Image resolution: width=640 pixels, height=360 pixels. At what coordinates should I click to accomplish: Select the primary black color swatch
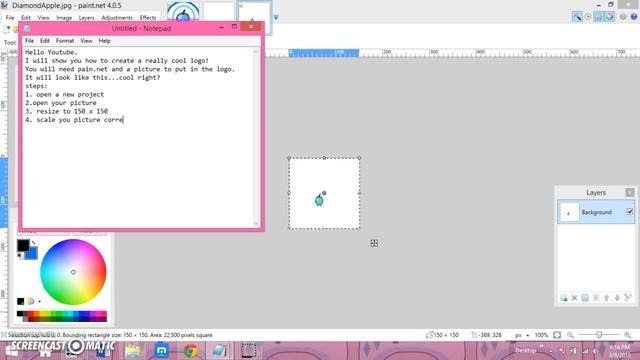(23, 245)
